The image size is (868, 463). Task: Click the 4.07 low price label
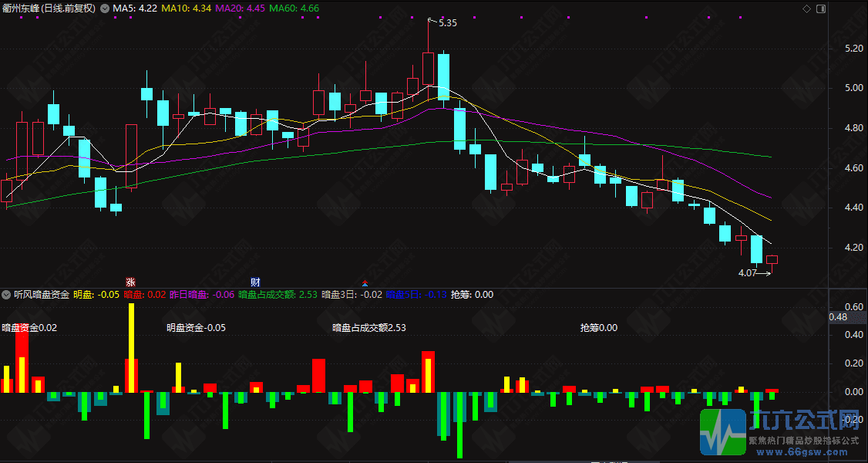pos(747,273)
